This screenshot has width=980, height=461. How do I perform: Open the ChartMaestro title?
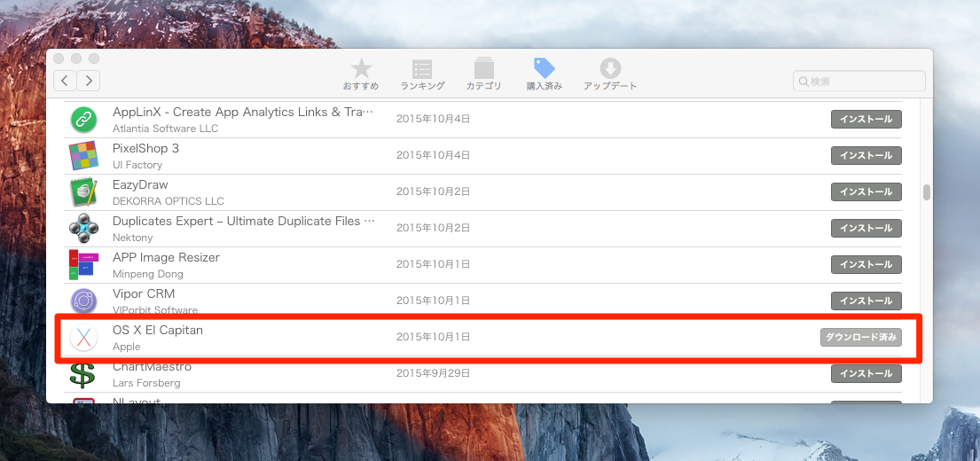point(152,367)
